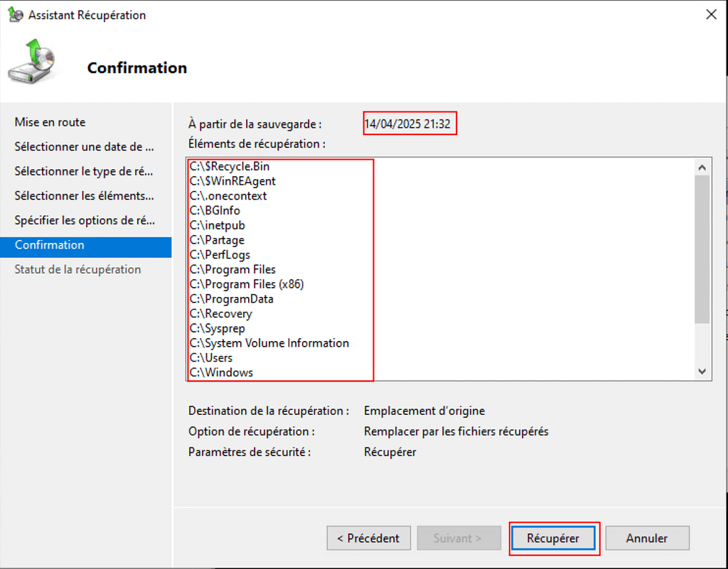Click the vertical scrollbar thumb in the list
Screen dimensions: 728x569
(702, 249)
